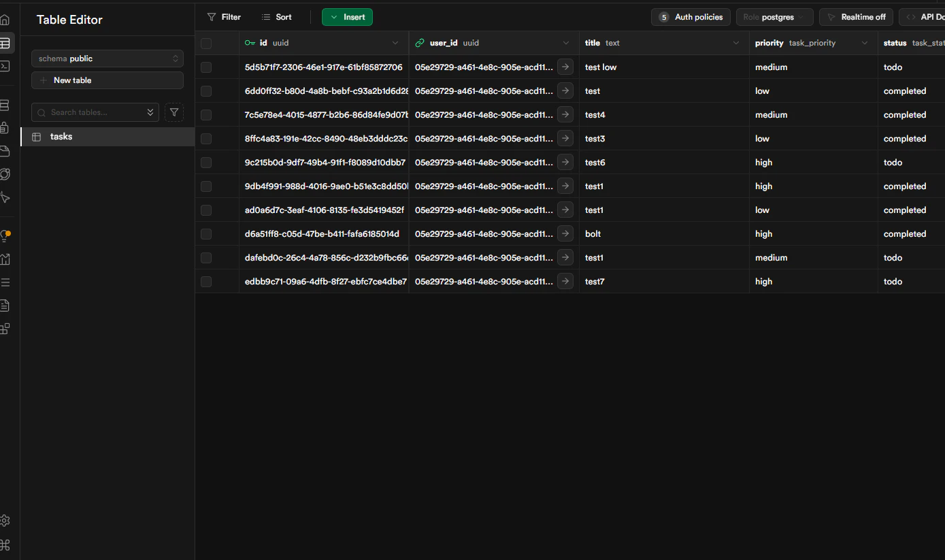Toggle the Realtime off button
This screenshot has height=560, width=945.
(x=856, y=17)
